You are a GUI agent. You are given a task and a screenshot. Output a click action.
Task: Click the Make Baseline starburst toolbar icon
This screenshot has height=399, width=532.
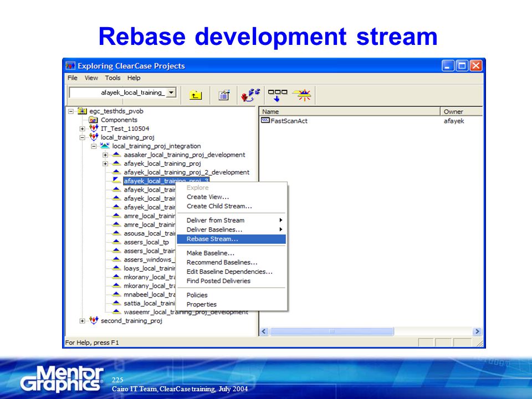click(302, 95)
